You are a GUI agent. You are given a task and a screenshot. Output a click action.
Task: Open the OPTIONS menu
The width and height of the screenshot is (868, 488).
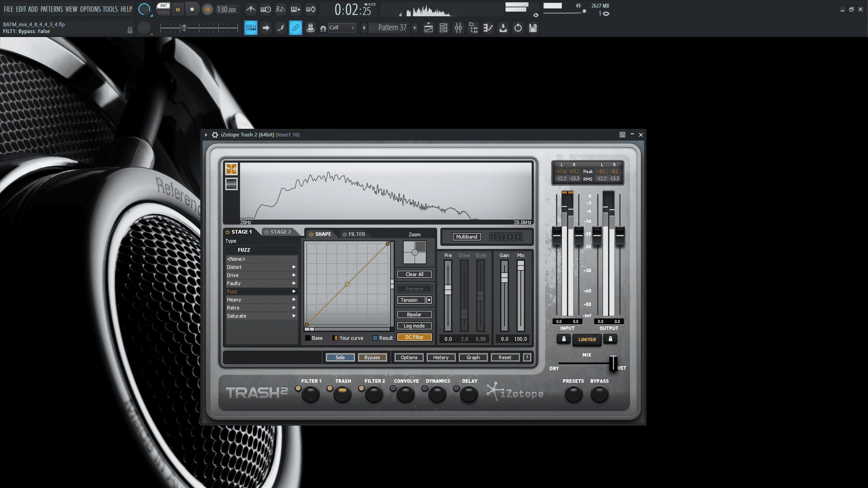click(90, 9)
